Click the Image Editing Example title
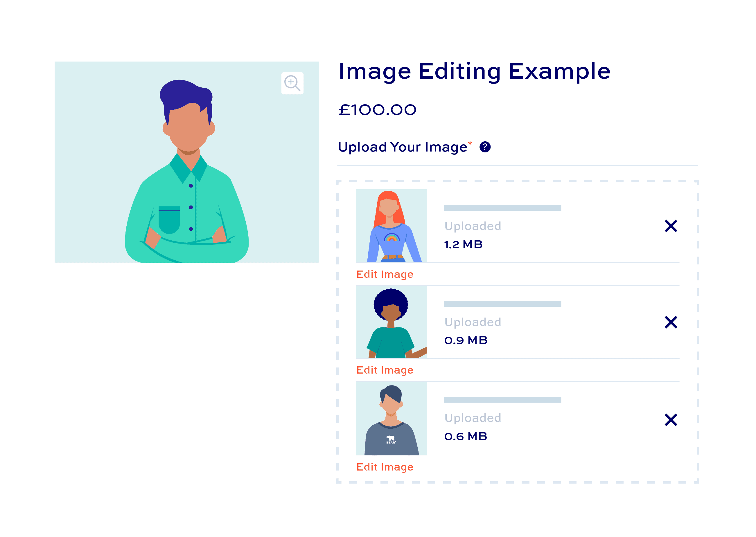This screenshot has width=756, height=537. [x=475, y=72]
